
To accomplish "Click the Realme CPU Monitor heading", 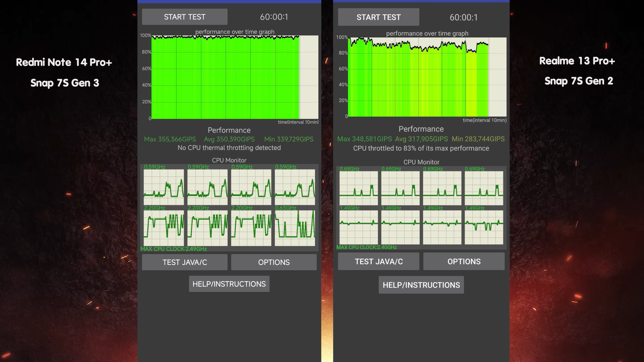I will (x=421, y=162).
